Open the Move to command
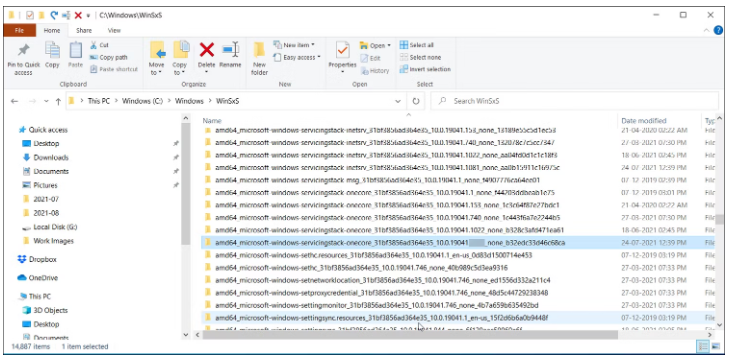Image resolution: width=729 pixels, height=362 pixels. (157, 58)
